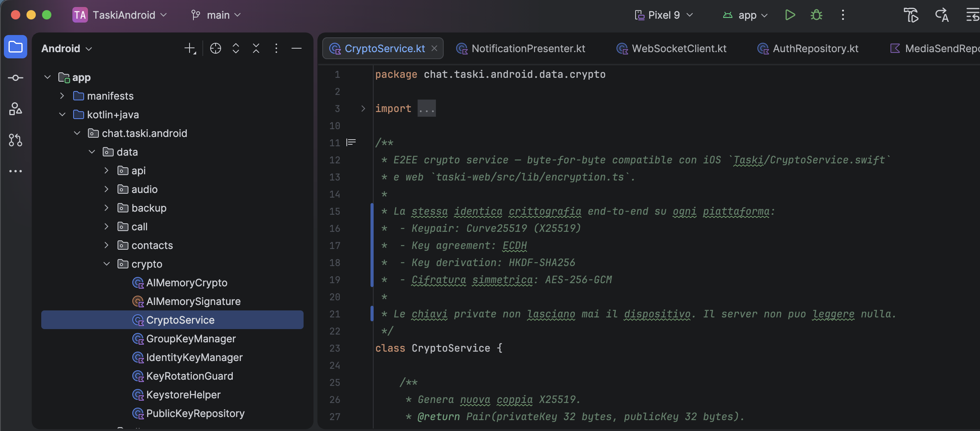Screen dimensions: 980x431
Task: Expand the manifests folder
Action: click(62, 96)
